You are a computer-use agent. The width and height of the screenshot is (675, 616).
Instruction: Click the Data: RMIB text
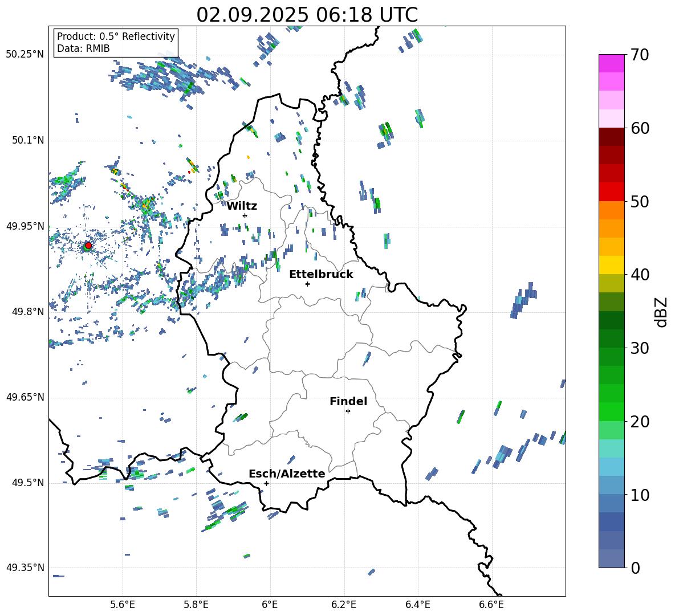tap(83, 48)
